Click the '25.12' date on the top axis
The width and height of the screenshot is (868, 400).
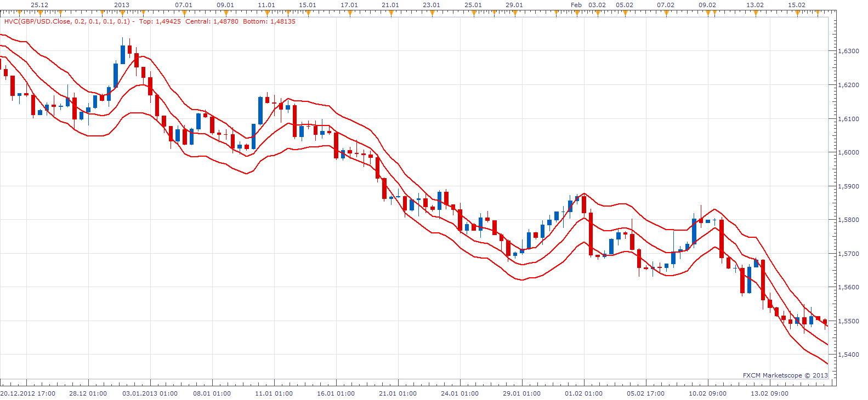(x=39, y=5)
